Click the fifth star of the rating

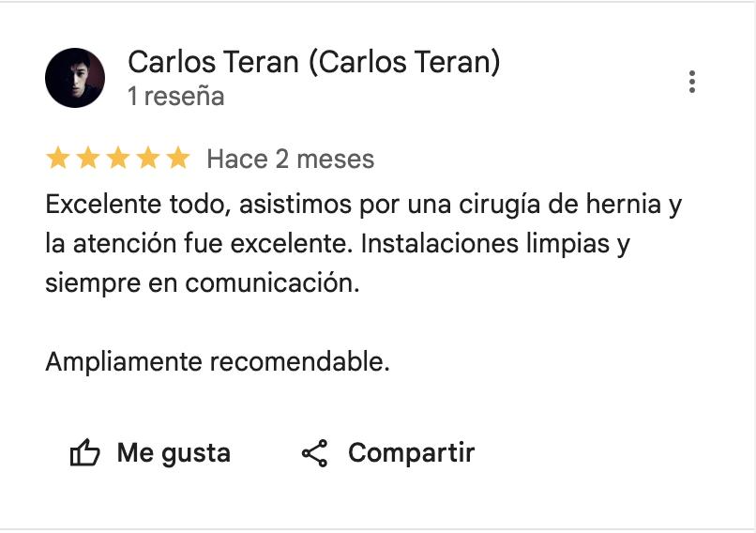pyautogui.click(x=177, y=160)
